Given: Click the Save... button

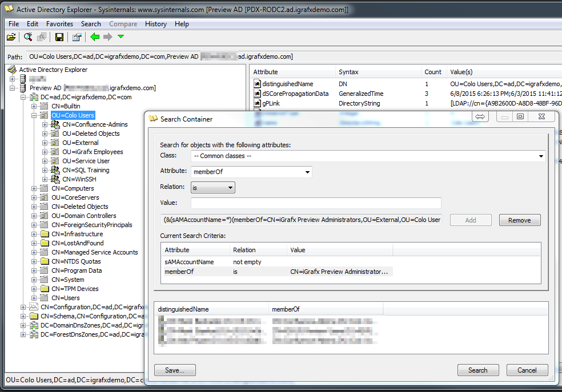Looking at the screenshot, I should [174, 370].
